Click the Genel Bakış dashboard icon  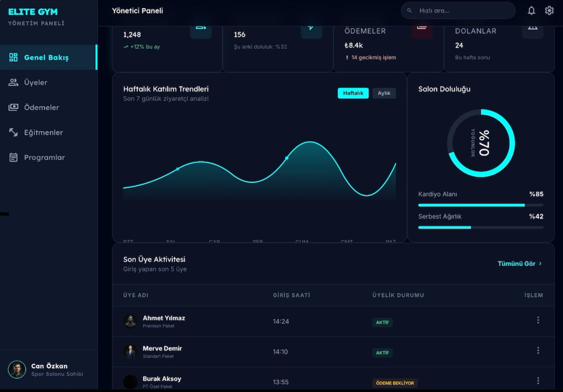point(13,57)
